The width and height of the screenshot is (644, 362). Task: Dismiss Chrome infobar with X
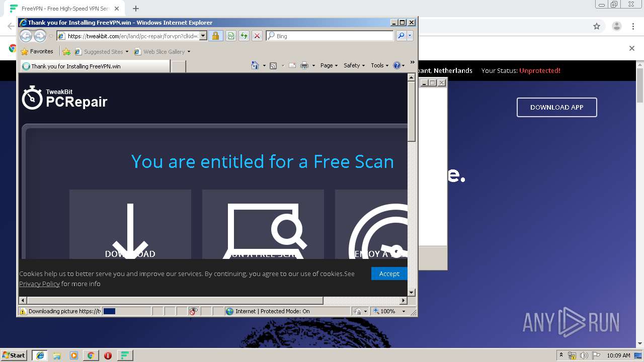tap(632, 48)
